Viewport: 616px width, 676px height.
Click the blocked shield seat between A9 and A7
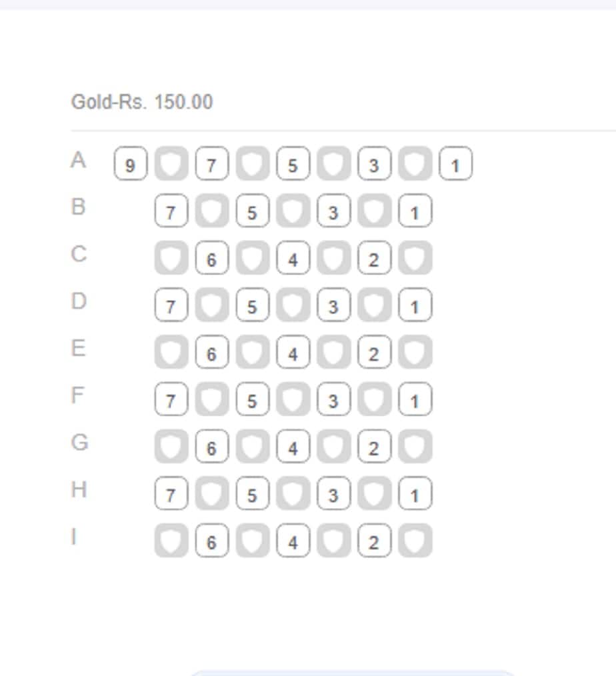171,163
